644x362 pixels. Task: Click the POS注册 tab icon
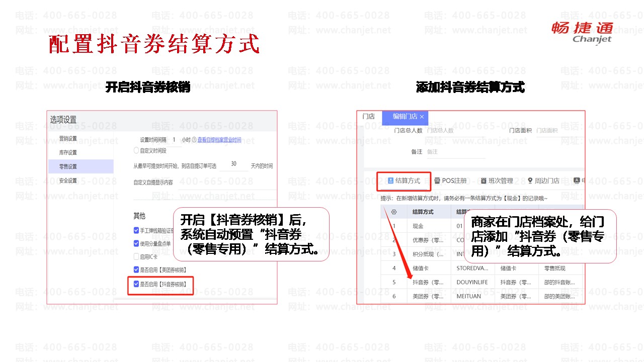[437, 181]
